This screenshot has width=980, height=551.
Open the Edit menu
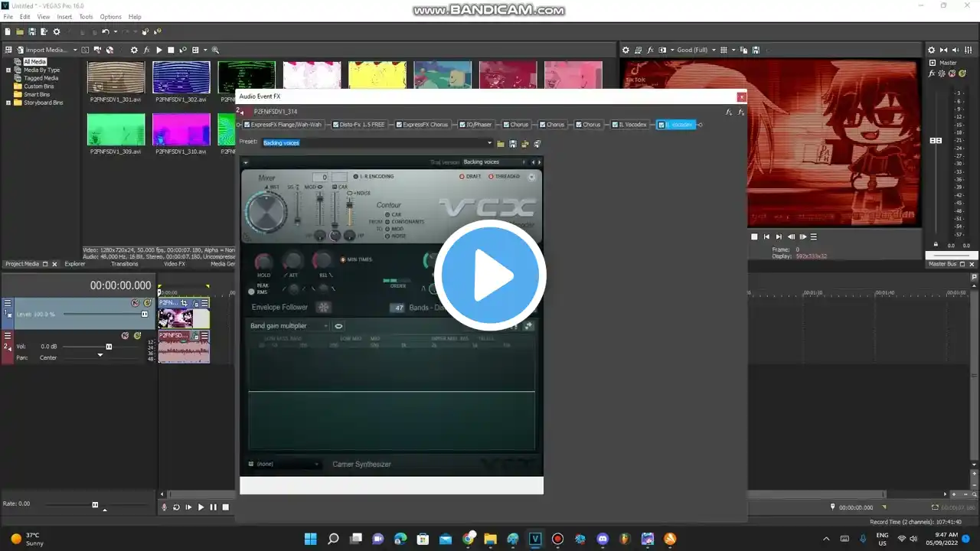point(25,17)
